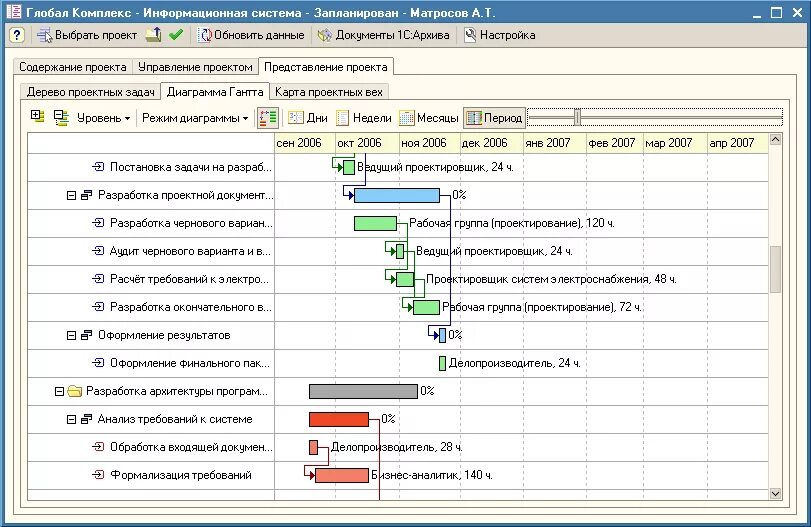
Task: Select task Расчёт требований к электро...
Action: (x=189, y=279)
